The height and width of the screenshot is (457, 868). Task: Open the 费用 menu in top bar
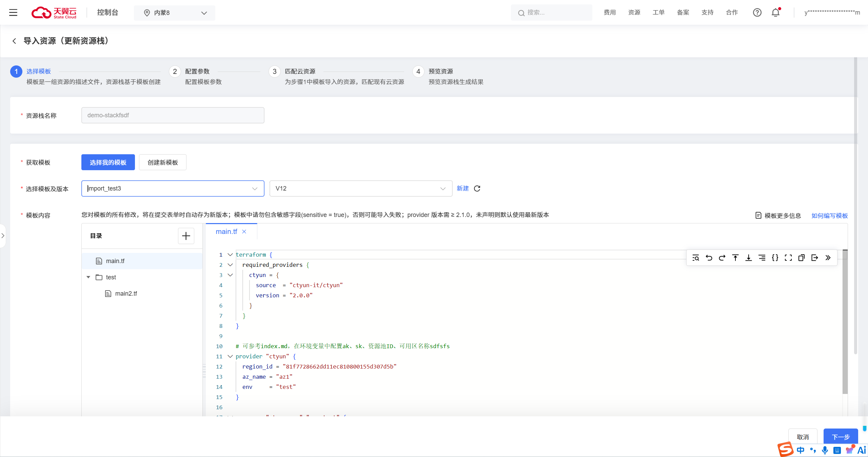coord(609,13)
